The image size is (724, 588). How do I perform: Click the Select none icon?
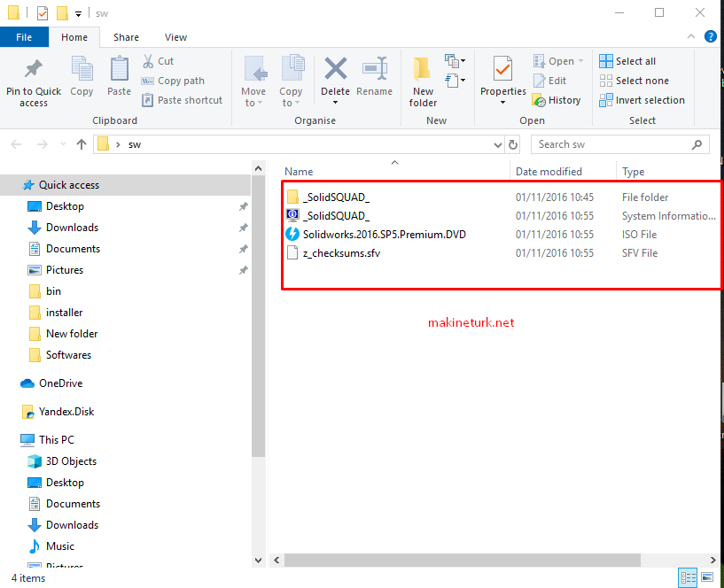tap(606, 81)
